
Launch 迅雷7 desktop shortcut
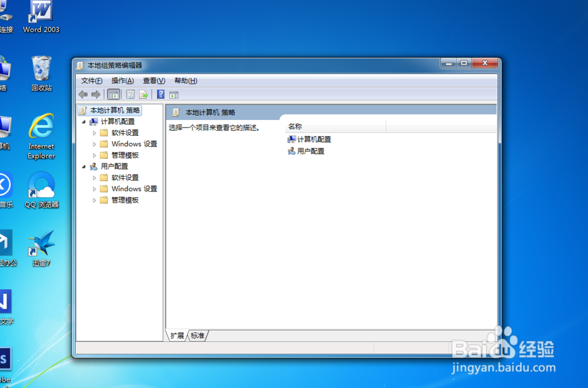coord(41,248)
